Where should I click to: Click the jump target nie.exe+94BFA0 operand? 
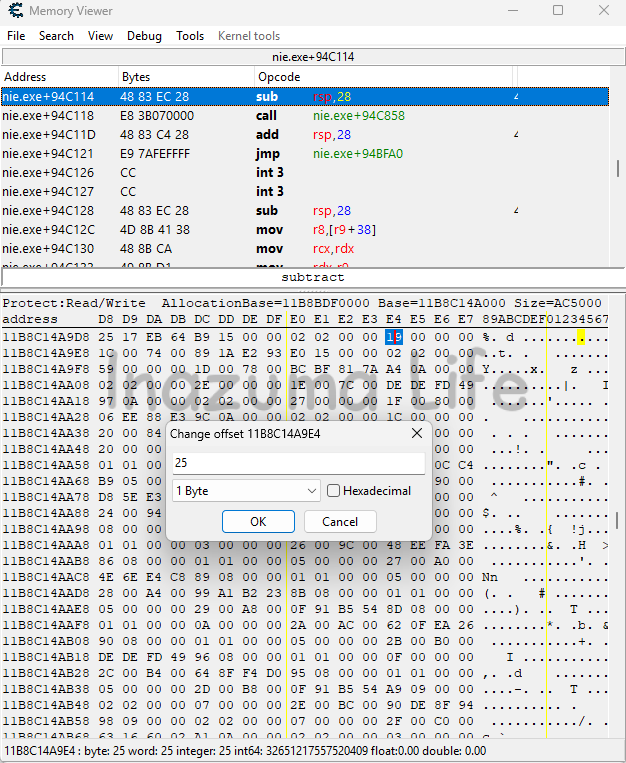pyautogui.click(x=358, y=154)
